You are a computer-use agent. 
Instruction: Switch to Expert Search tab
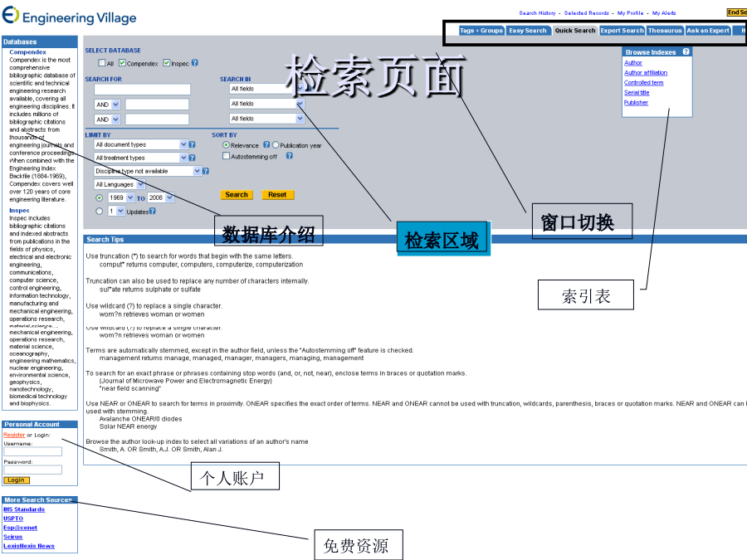tap(622, 31)
